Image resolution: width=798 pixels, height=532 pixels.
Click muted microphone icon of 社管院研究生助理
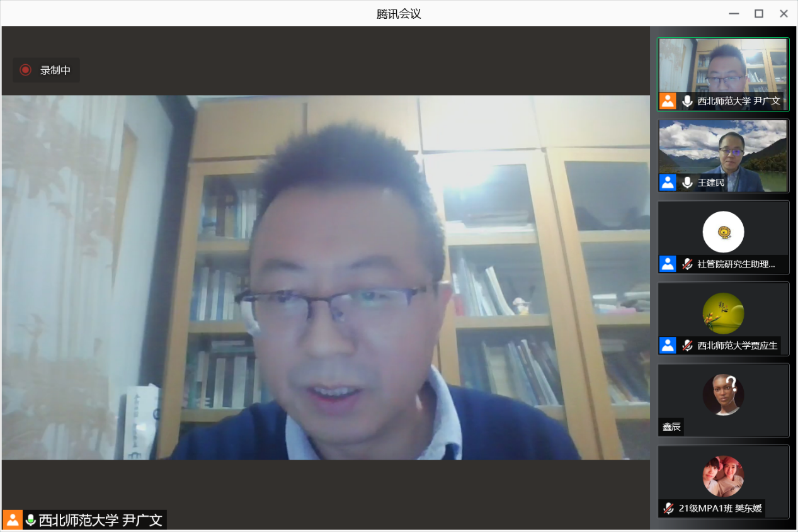687,264
